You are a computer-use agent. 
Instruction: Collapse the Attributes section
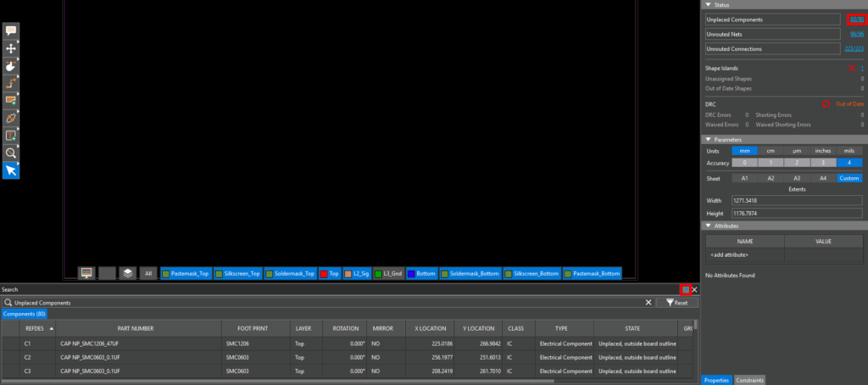(x=708, y=226)
